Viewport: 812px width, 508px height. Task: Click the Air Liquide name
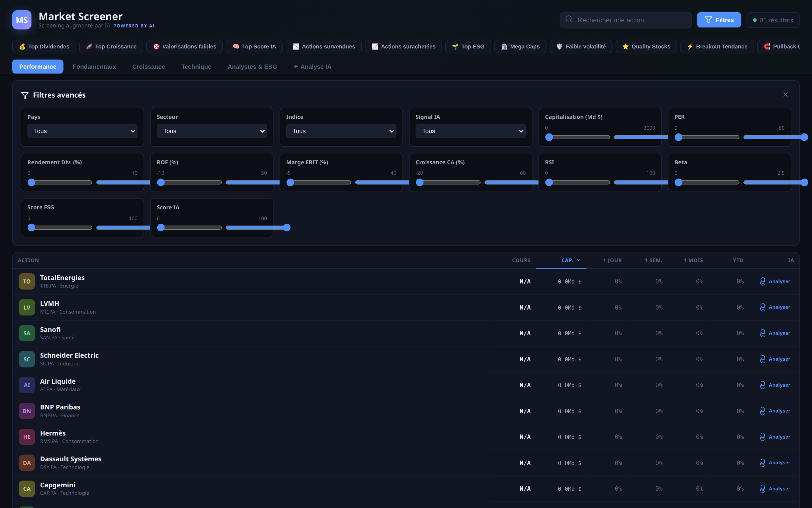(x=58, y=381)
